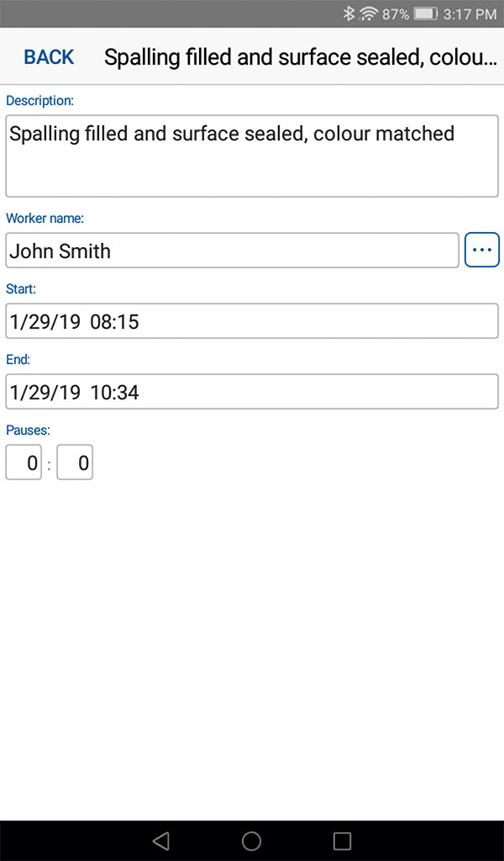Tap the truncated page title in header
The height and width of the screenshot is (861, 504).
tap(301, 57)
